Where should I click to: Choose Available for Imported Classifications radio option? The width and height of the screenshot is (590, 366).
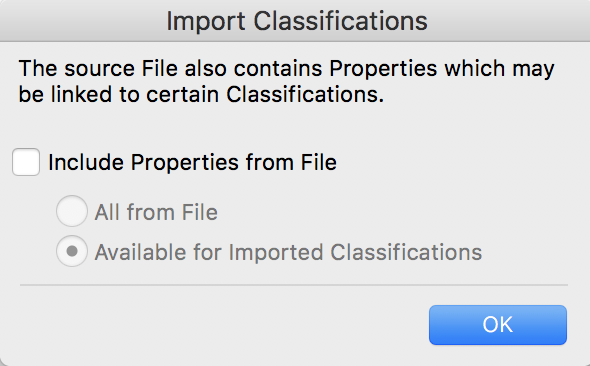coord(72,251)
